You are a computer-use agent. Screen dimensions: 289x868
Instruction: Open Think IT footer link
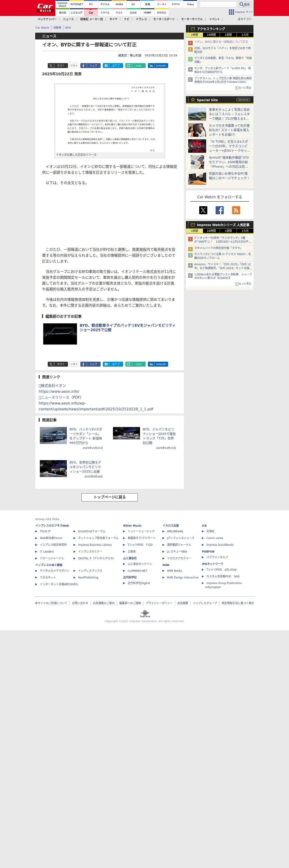tap(45, 531)
